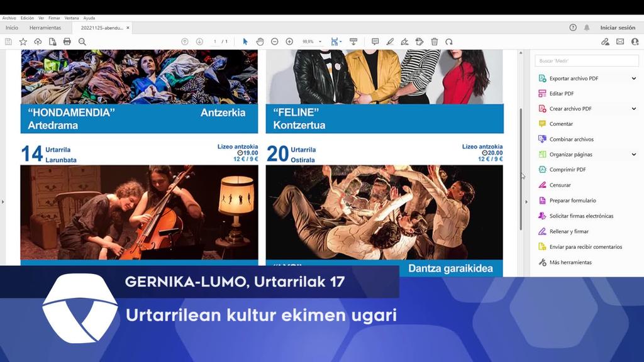Switch to the Herramientas tab
This screenshot has width=644, height=362.
[x=45, y=28]
